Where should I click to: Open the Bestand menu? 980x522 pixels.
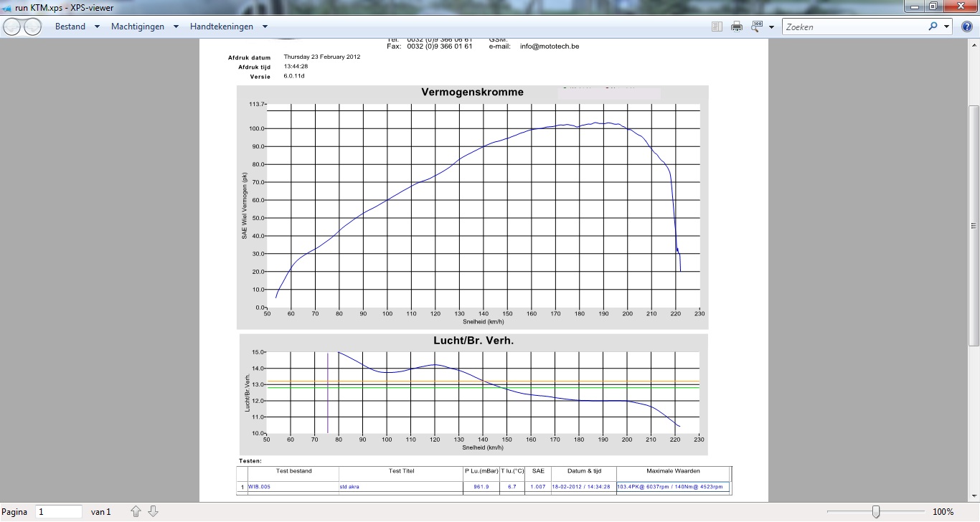[x=70, y=27]
